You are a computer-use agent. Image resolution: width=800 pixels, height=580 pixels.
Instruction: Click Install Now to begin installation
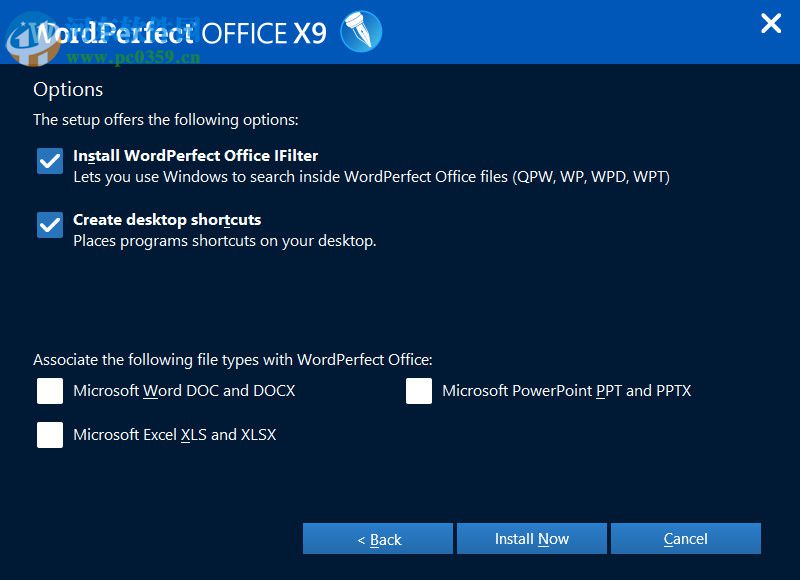[x=532, y=538]
